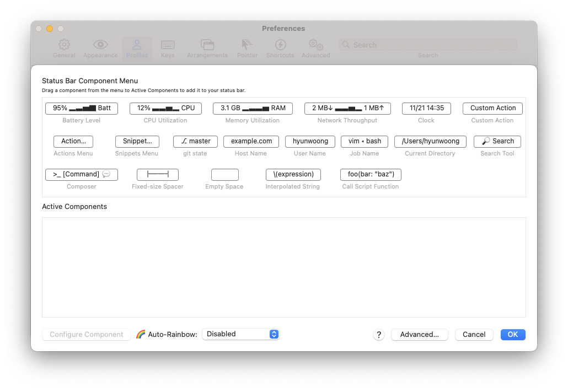Select the Snippets Menu component
The image size is (568, 392).
(x=137, y=141)
